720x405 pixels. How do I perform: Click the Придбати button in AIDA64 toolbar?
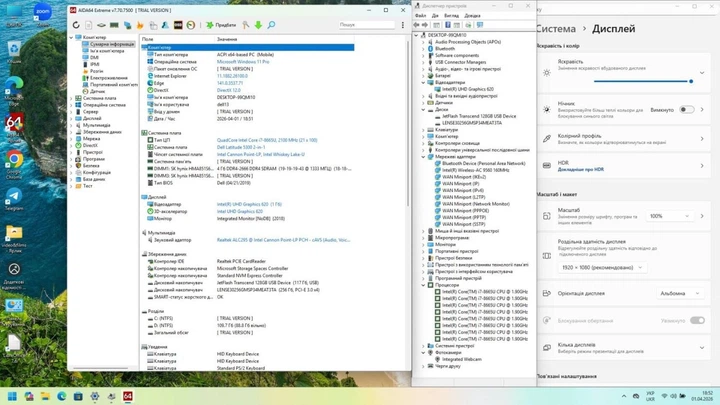click(x=221, y=25)
